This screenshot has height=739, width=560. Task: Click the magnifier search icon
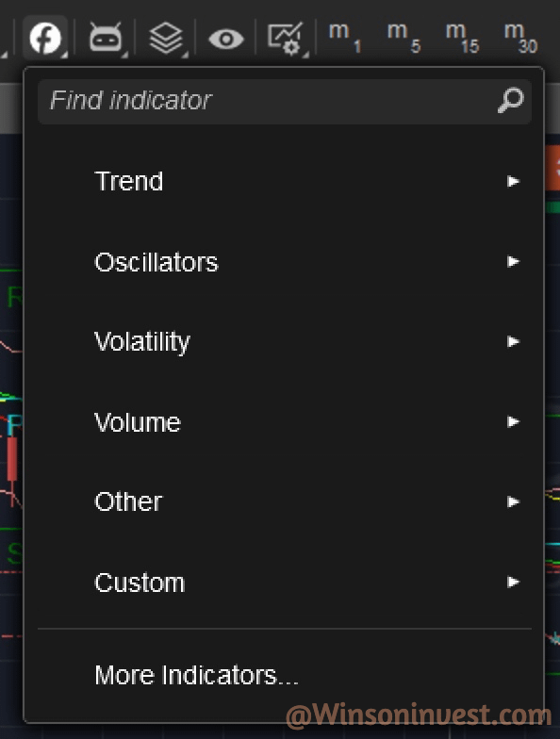[x=511, y=100]
